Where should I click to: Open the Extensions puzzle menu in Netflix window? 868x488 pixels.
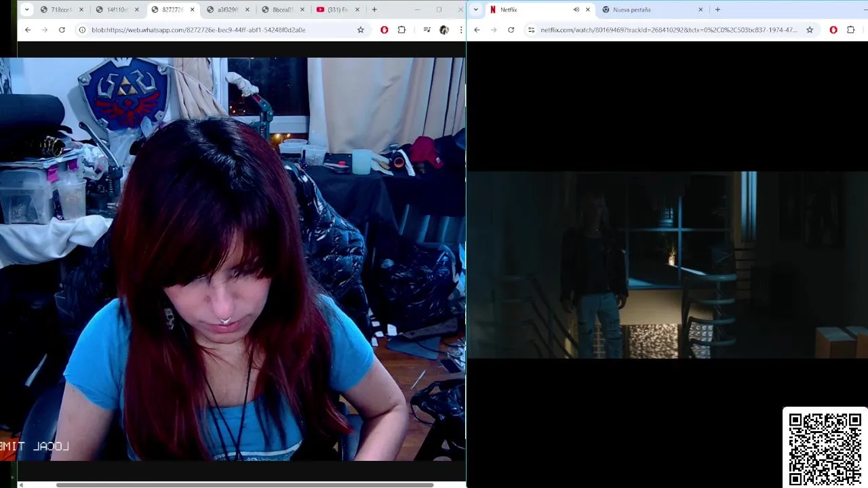pyautogui.click(x=850, y=30)
